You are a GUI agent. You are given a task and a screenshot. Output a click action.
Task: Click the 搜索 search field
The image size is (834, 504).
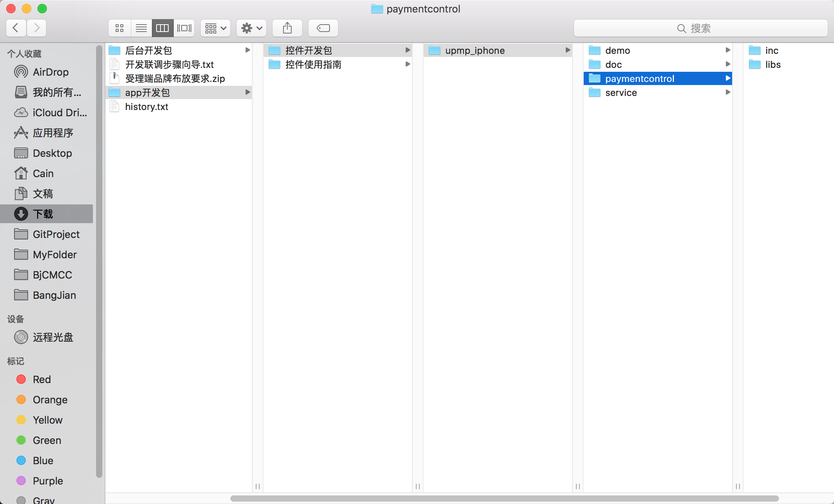pyautogui.click(x=700, y=28)
